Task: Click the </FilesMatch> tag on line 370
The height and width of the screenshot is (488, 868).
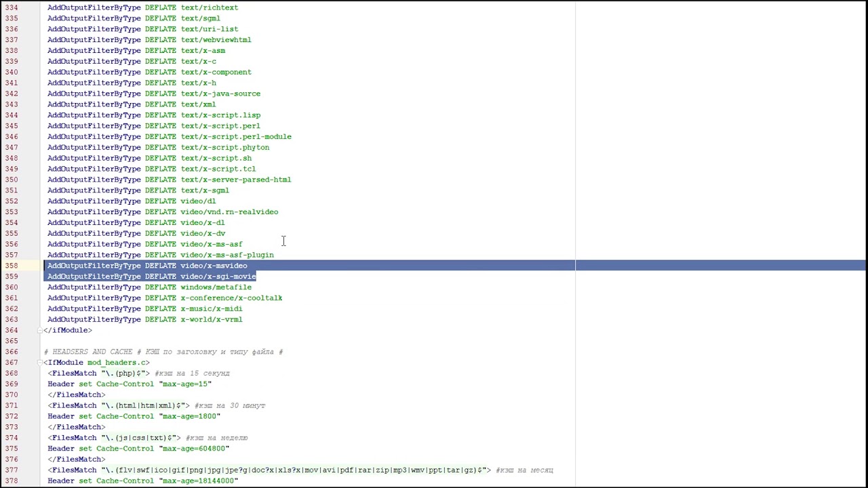Action: (77, 394)
